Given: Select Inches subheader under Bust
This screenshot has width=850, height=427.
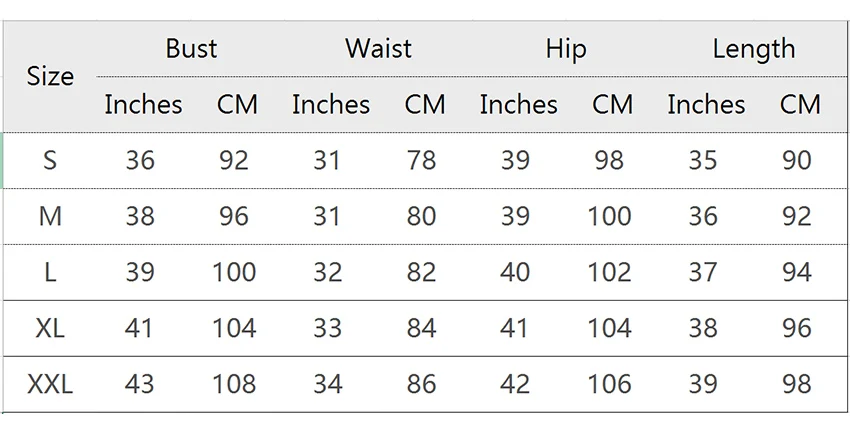Looking at the screenshot, I should coord(143,105).
